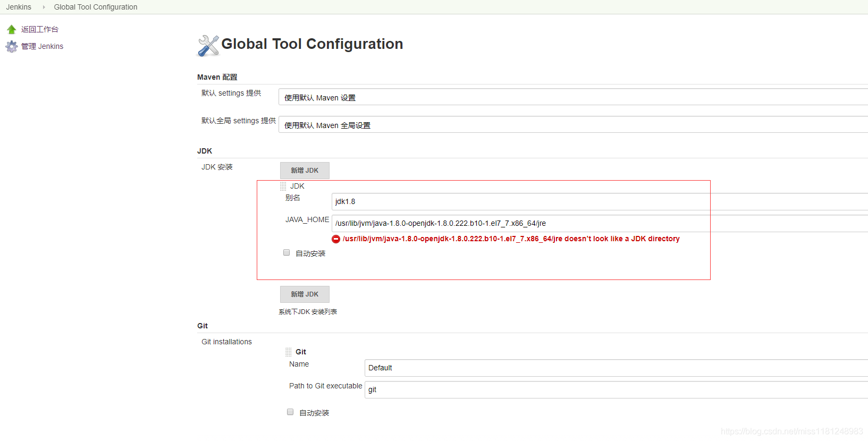Focus the Git Name field
Image resolution: width=868 pixels, height=441 pixels.
pyautogui.click(x=616, y=368)
